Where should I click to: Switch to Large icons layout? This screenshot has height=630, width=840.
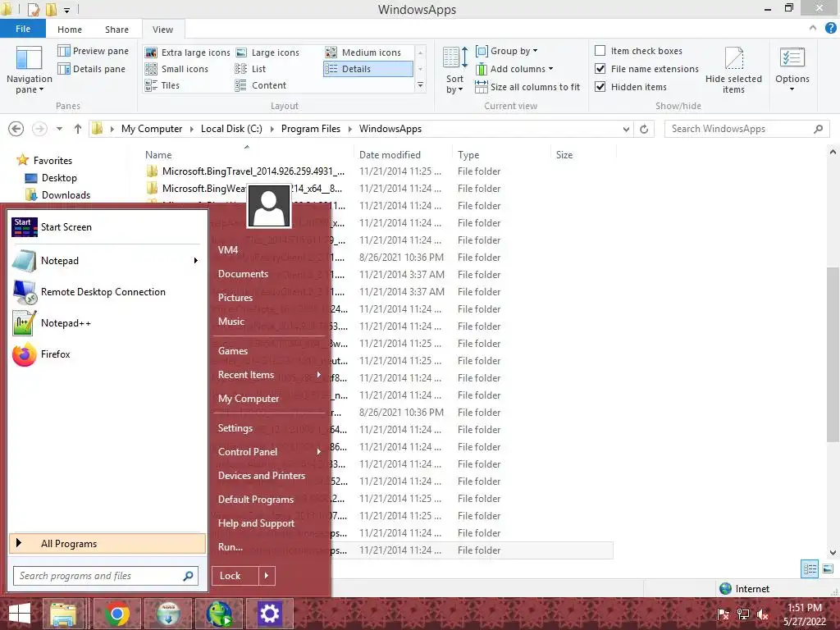point(268,52)
